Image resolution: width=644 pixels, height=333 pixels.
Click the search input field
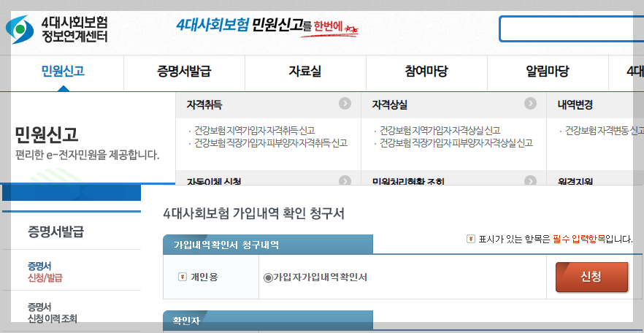571,28
